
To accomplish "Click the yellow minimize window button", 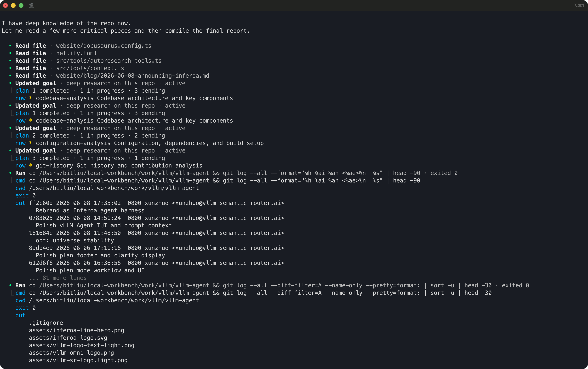I will [13, 5].
